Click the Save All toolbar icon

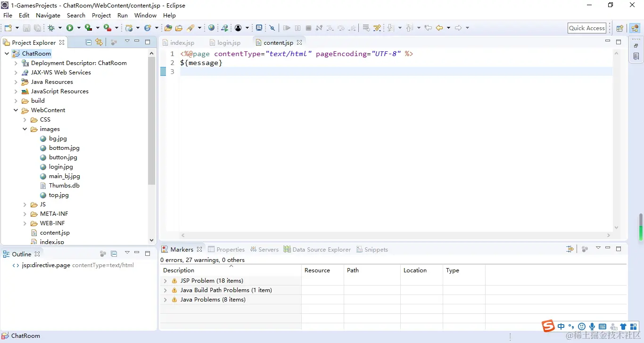[37, 28]
